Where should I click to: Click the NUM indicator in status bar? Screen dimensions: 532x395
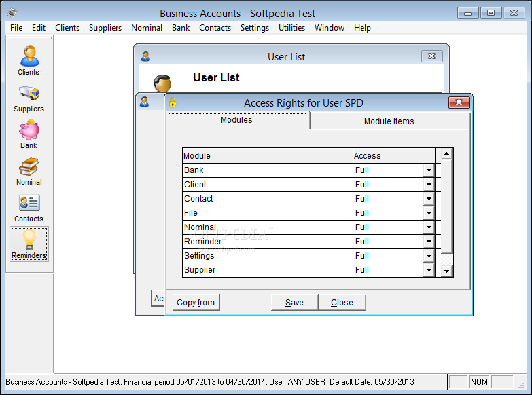pos(479,382)
